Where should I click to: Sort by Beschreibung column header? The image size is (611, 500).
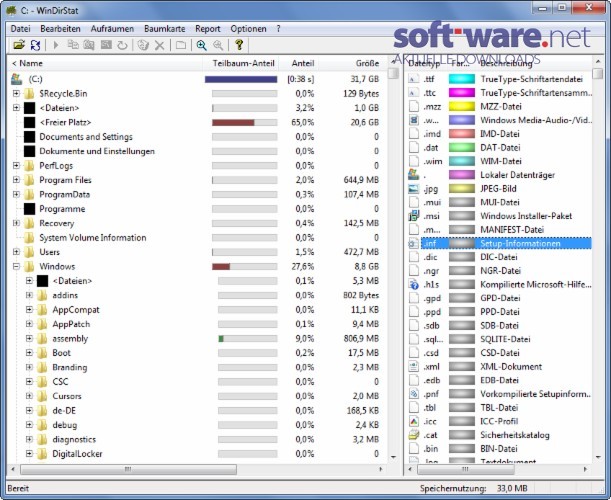coord(506,63)
